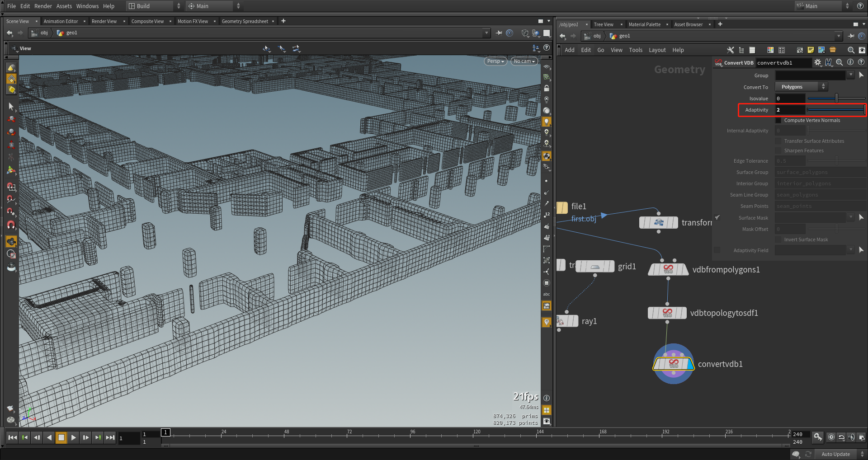The height and width of the screenshot is (460, 868).
Task: Open the Render menu
Action: [43, 6]
